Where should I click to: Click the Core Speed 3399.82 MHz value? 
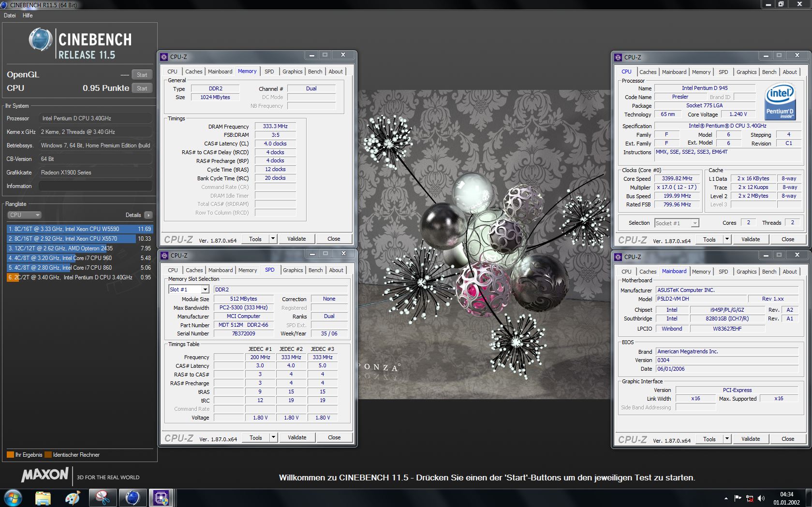(x=677, y=179)
